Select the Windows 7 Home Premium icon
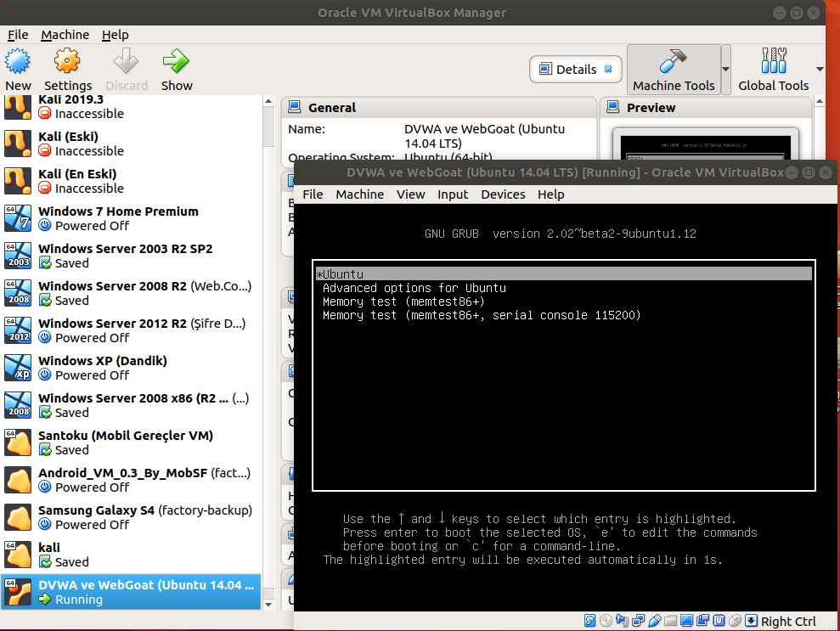 tap(18, 218)
